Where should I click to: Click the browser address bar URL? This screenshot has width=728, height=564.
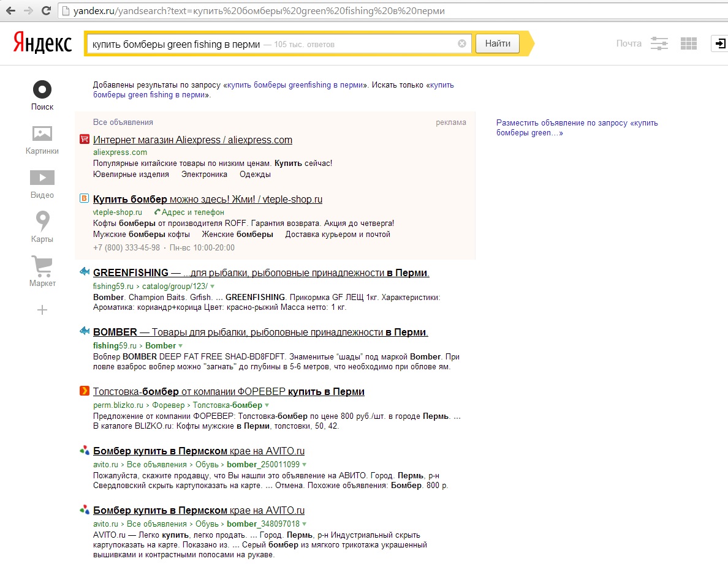pyautogui.click(x=259, y=10)
